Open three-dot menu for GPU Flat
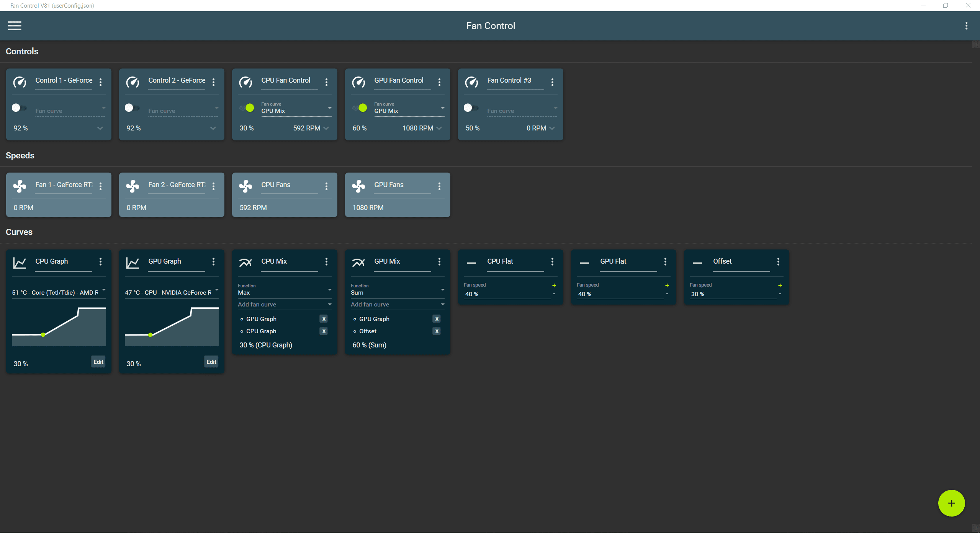This screenshot has width=980, height=533. (665, 261)
